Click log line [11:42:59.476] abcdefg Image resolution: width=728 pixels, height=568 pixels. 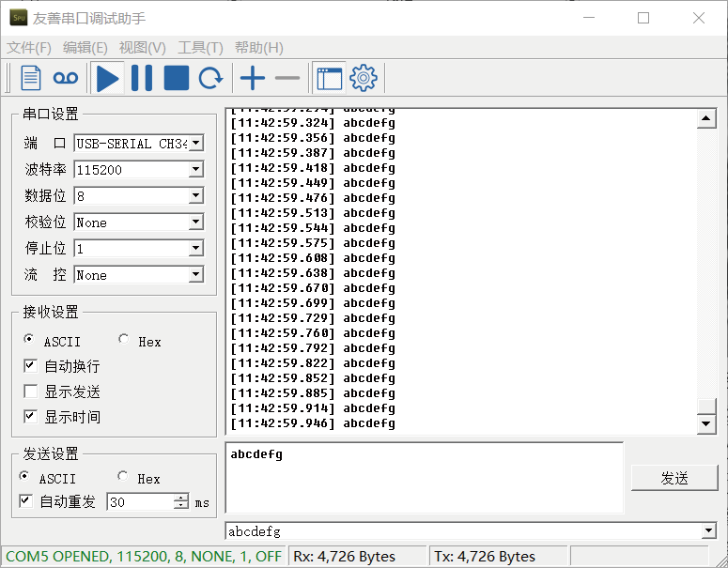[x=313, y=198]
